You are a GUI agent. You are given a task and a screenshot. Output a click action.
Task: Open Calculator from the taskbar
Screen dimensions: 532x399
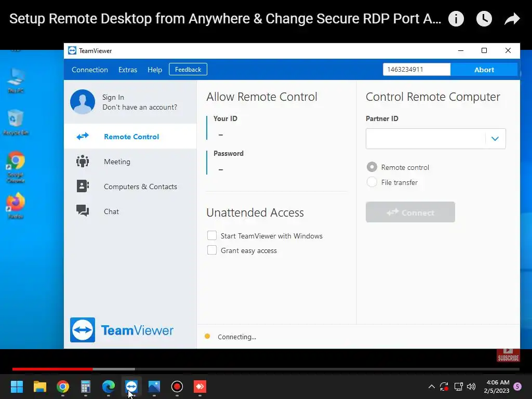point(86,387)
